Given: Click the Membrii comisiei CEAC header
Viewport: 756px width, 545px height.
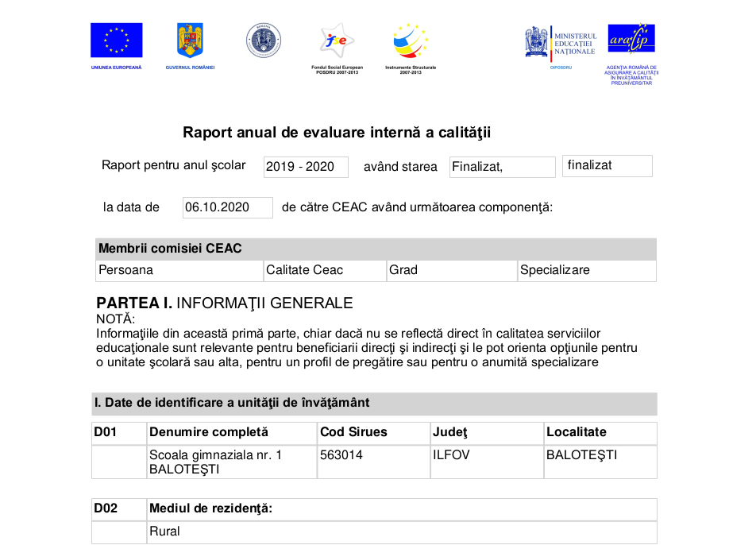Looking at the screenshot, I should [376, 249].
